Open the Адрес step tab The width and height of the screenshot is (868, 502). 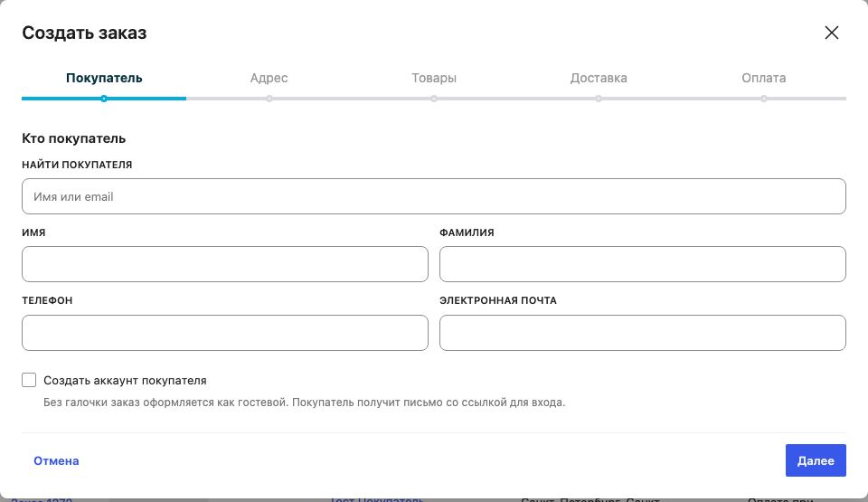point(269,78)
